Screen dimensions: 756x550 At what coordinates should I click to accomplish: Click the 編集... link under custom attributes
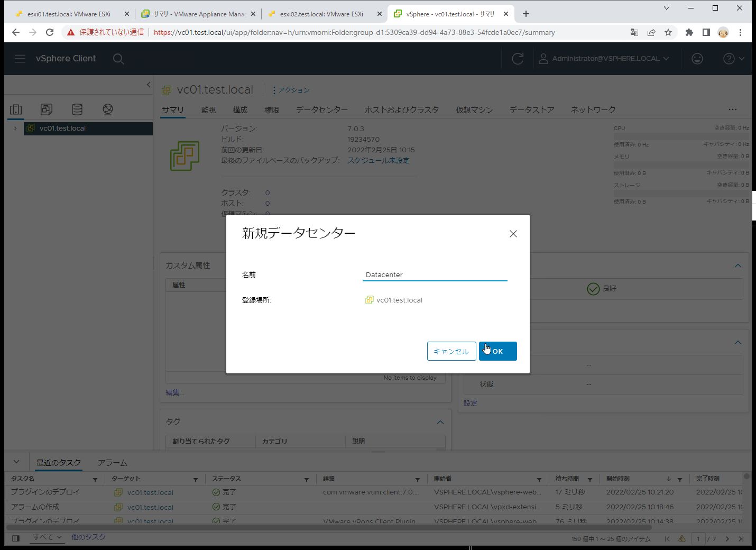(x=175, y=392)
